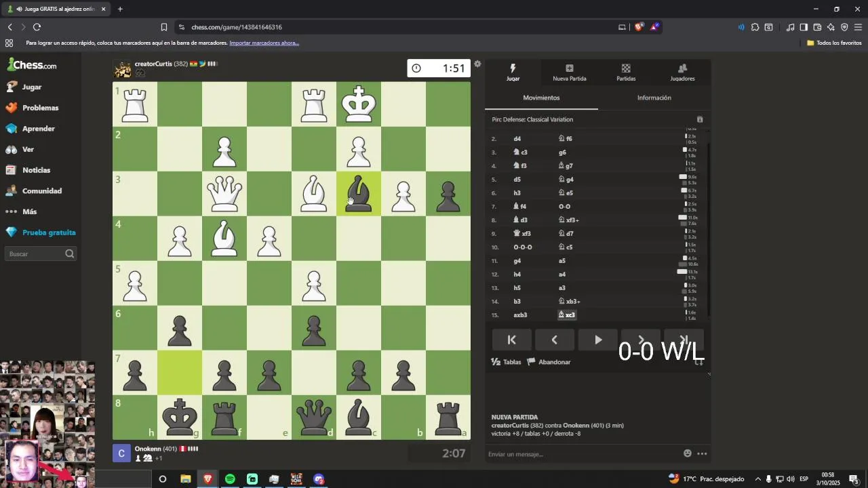
Task: Click the Prueba gratuita diamond link
Action: pyautogui.click(x=41, y=232)
